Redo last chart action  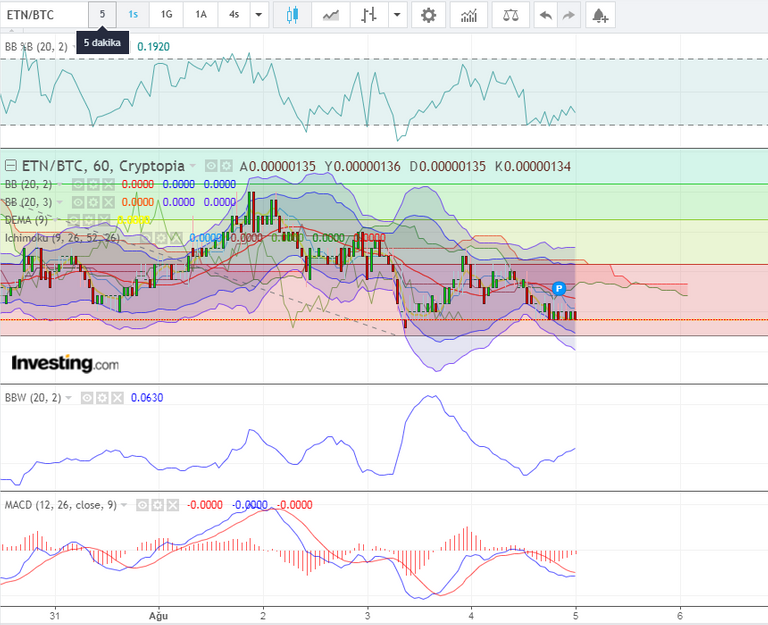coord(568,15)
